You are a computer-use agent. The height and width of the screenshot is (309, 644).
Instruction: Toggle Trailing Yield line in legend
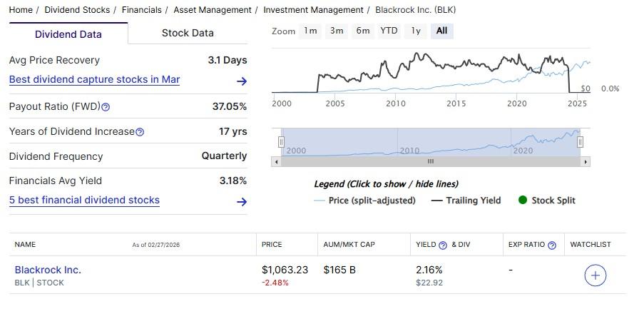(x=466, y=201)
